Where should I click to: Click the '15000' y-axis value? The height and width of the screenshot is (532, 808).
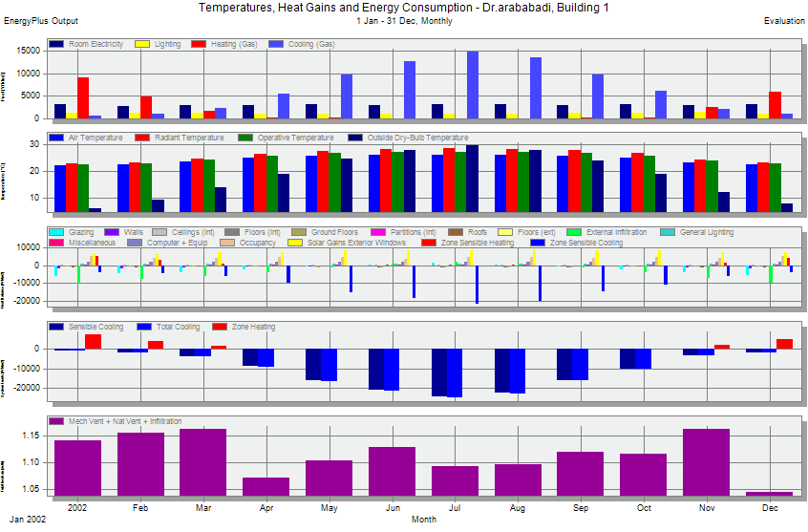(x=29, y=51)
